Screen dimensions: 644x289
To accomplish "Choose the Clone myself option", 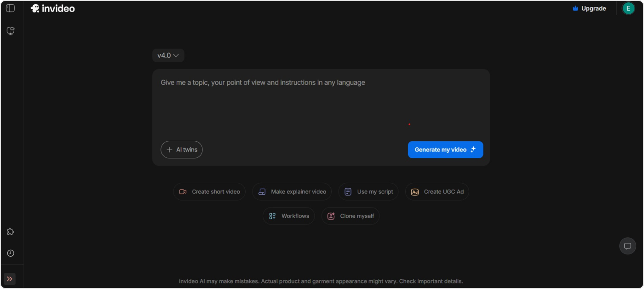I will pos(350,216).
